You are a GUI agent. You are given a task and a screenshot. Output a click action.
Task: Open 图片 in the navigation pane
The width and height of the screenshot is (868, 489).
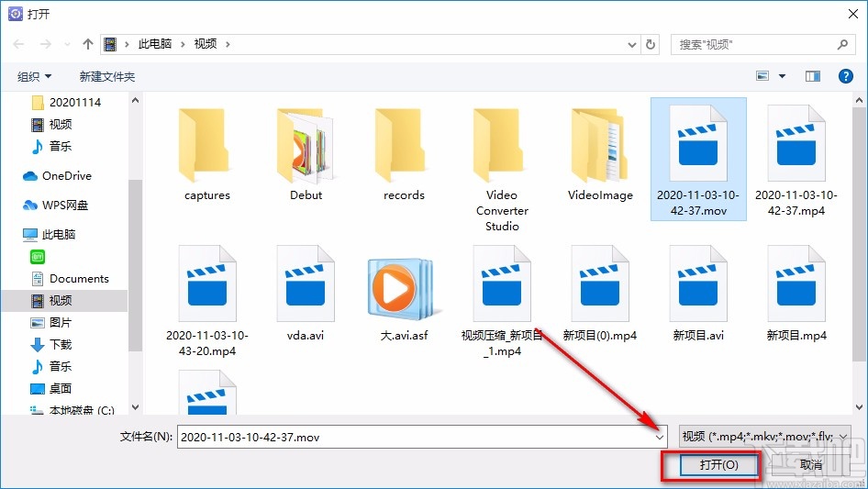tap(51, 322)
